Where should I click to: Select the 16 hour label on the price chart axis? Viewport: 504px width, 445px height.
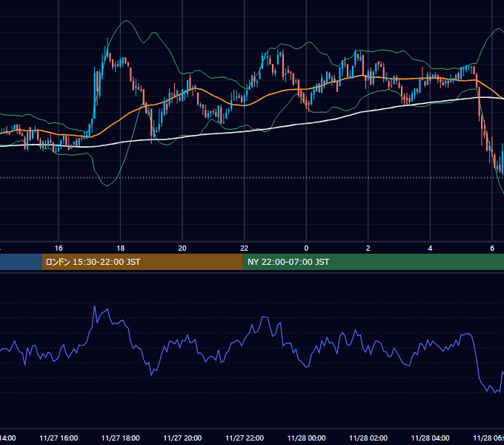click(59, 248)
